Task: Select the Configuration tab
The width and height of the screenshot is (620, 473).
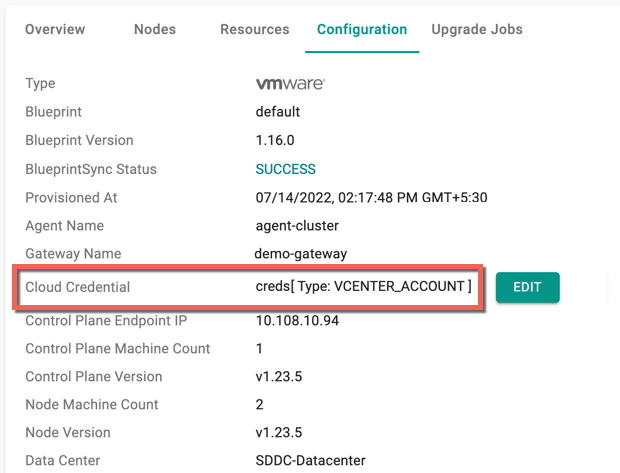Action: coord(362,29)
